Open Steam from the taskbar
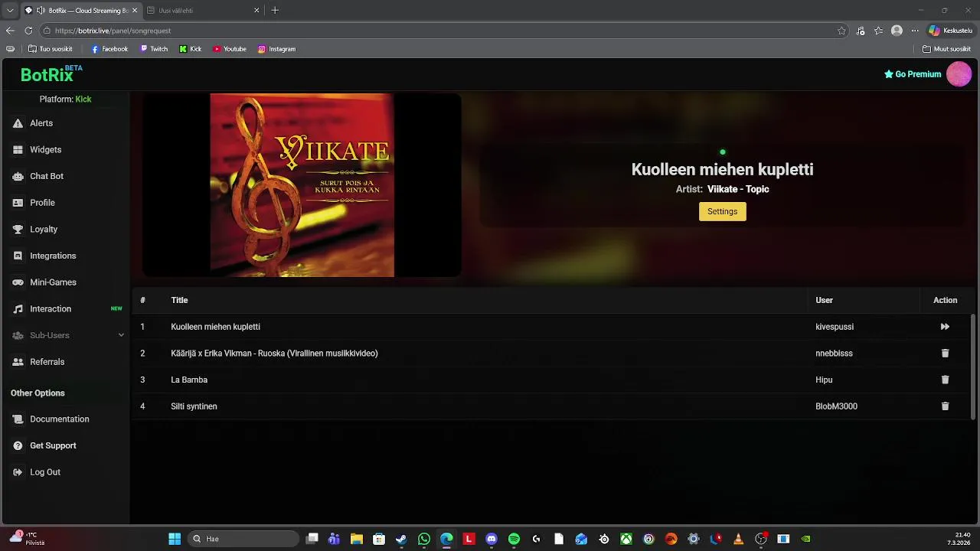Screen dimensions: 980x551 [x=401, y=539]
